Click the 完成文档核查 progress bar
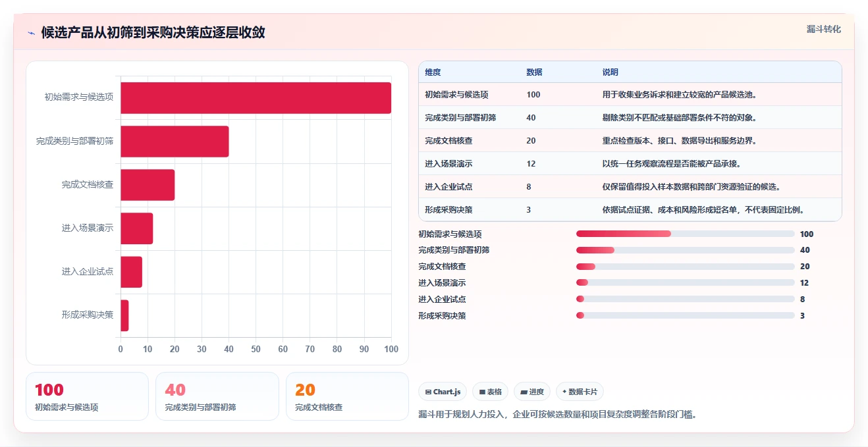Image resolution: width=868 pixels, height=447 pixels. [685, 267]
